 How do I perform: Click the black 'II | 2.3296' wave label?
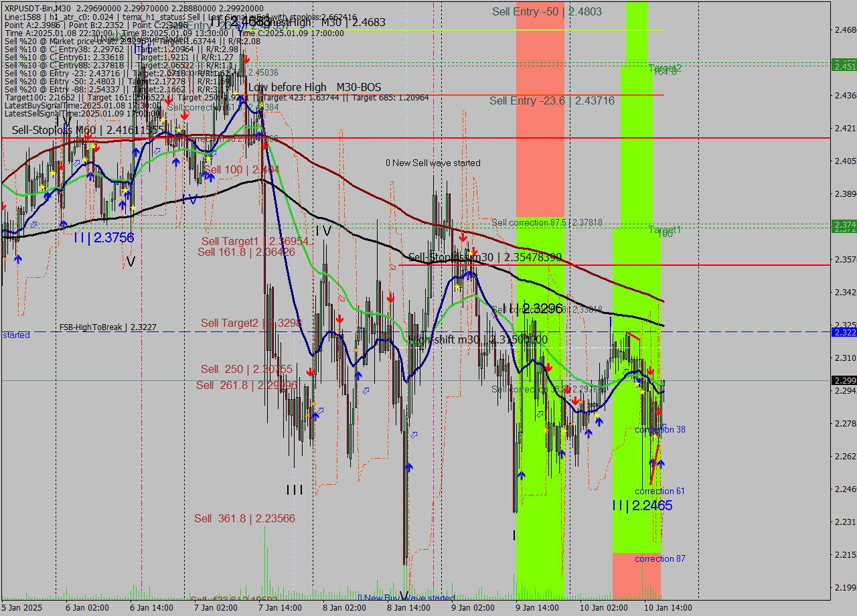532,309
